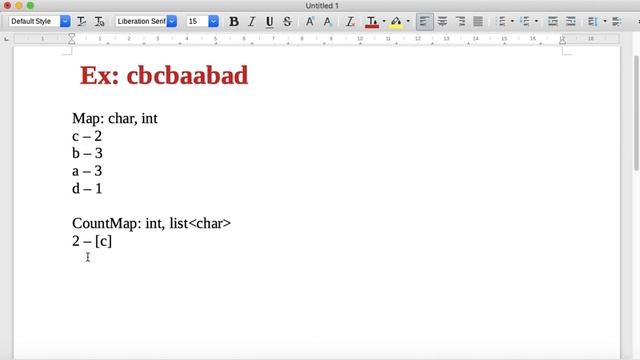Screen dimensions: 640x360
Task: Center the text horizontally
Action: (442, 21)
